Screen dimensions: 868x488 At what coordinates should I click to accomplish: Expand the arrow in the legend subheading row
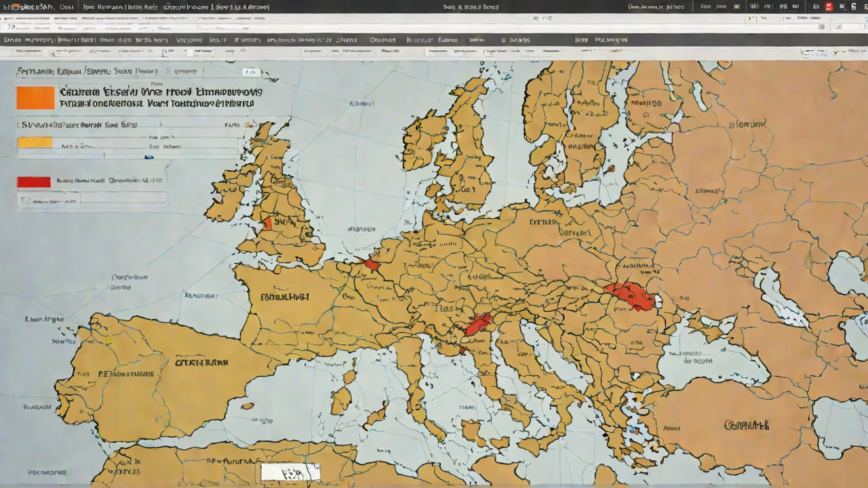(161, 125)
